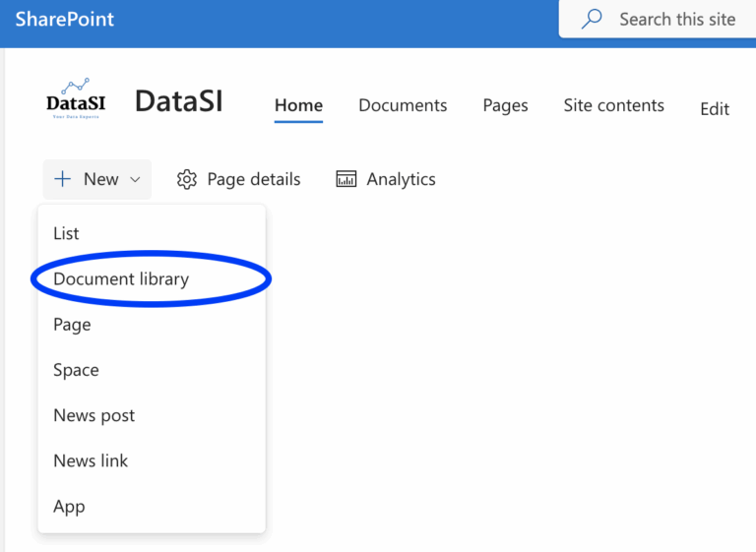Click the plus icon beside New
Viewport: 756px width, 552px height.
click(x=62, y=179)
